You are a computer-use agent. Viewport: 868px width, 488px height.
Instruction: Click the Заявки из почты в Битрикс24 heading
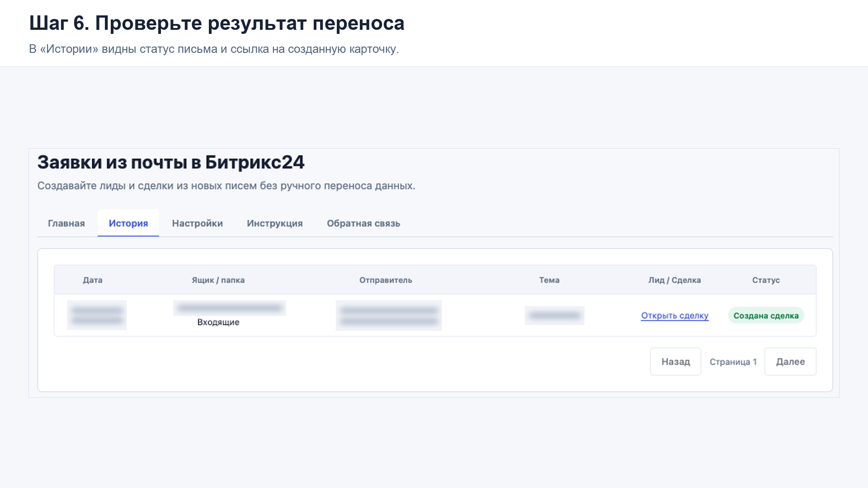click(x=171, y=162)
